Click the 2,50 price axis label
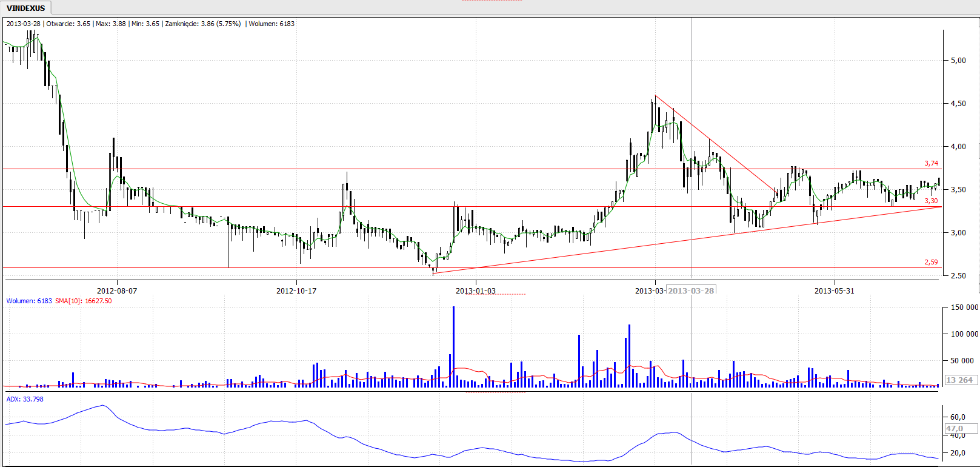The width and height of the screenshot is (980, 467). click(958, 276)
